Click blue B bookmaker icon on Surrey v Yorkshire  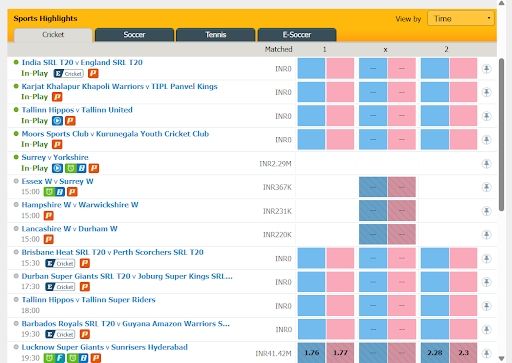(x=82, y=168)
